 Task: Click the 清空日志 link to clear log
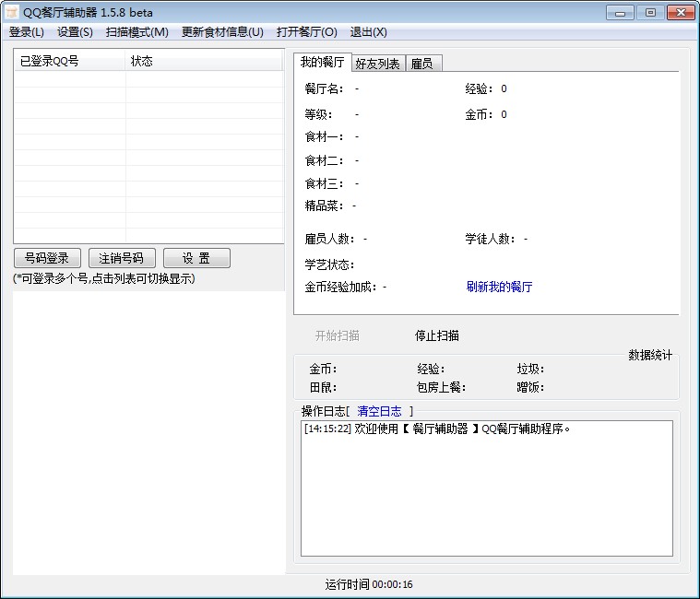pyautogui.click(x=379, y=411)
